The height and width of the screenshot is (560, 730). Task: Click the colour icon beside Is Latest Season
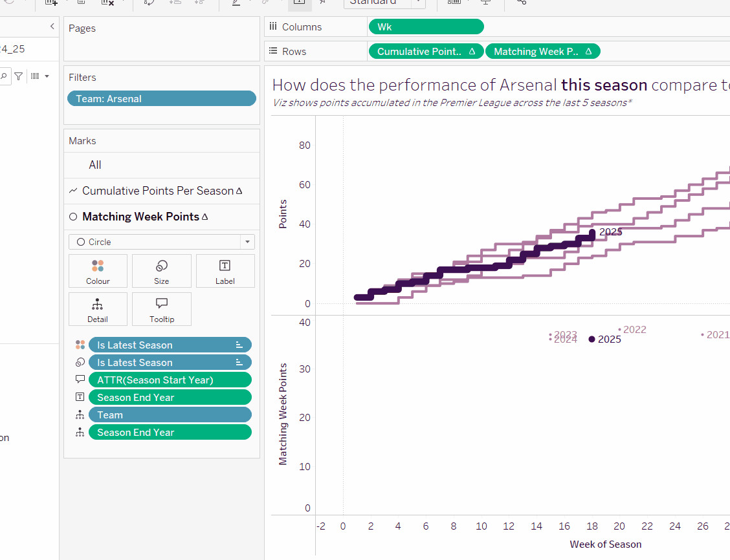(x=80, y=345)
